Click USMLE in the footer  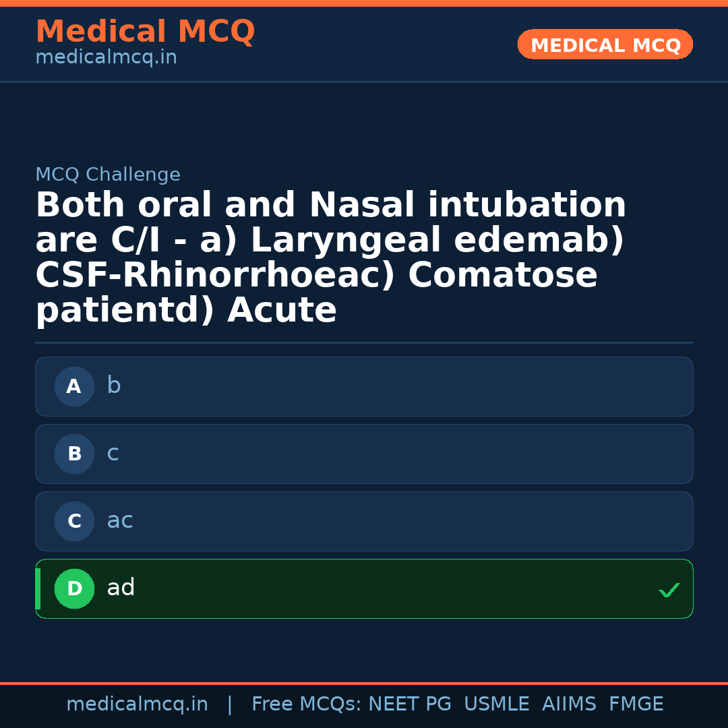[x=496, y=704]
